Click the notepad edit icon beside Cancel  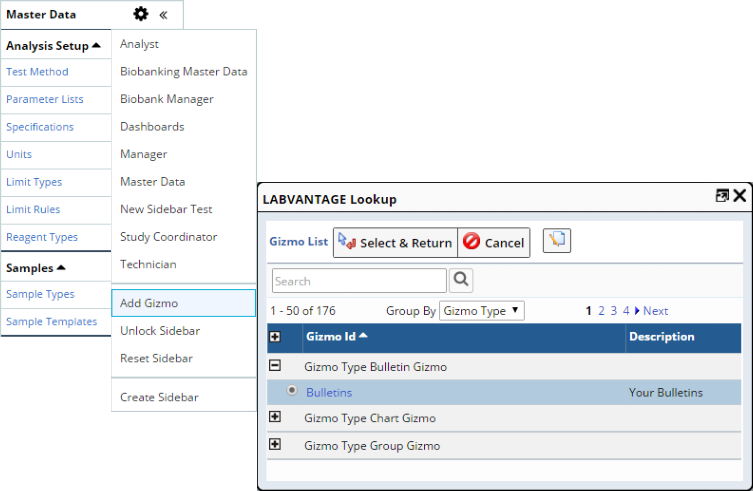(557, 240)
